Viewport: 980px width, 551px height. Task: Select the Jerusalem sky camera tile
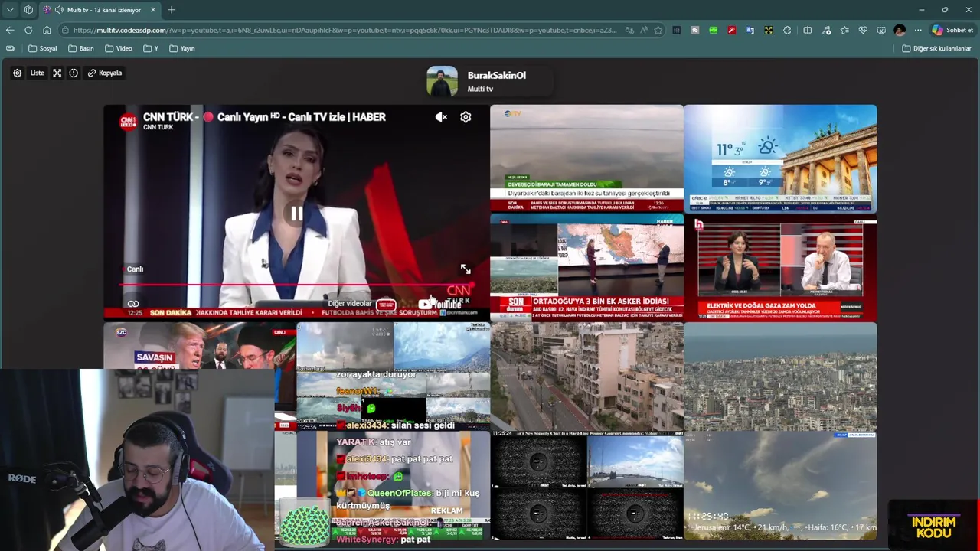[780, 485]
